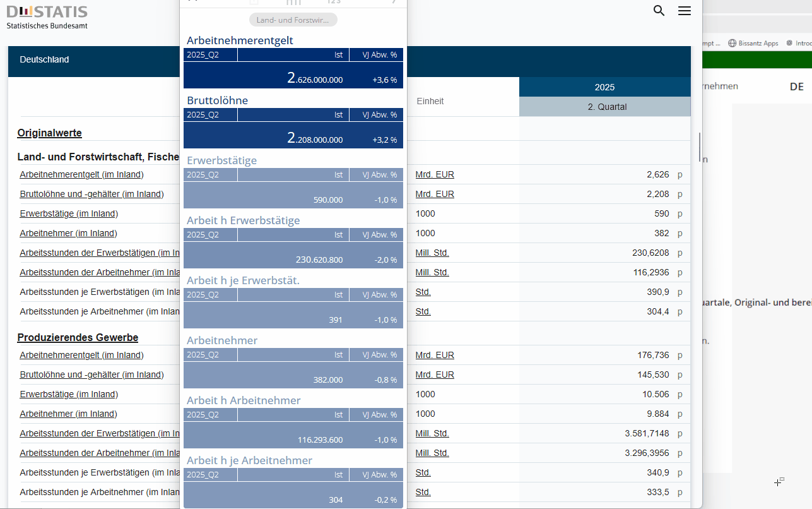Open the 'Land- und Forstwir...' filter chip
The image size is (812, 509).
[293, 20]
